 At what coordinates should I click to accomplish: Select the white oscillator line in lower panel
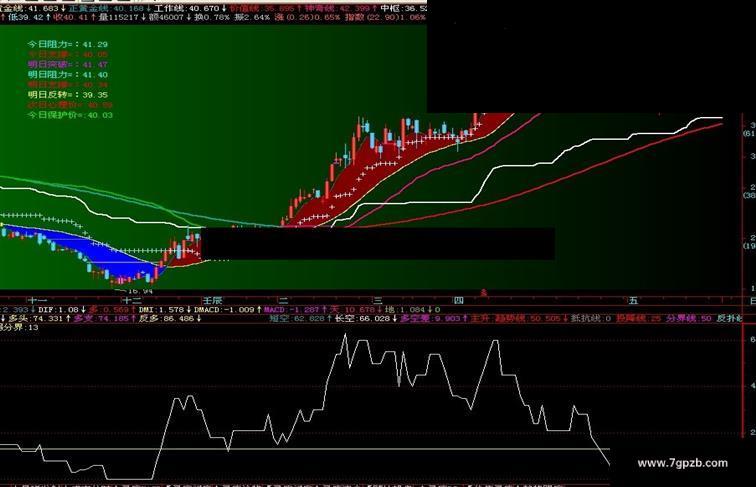(x=305, y=407)
